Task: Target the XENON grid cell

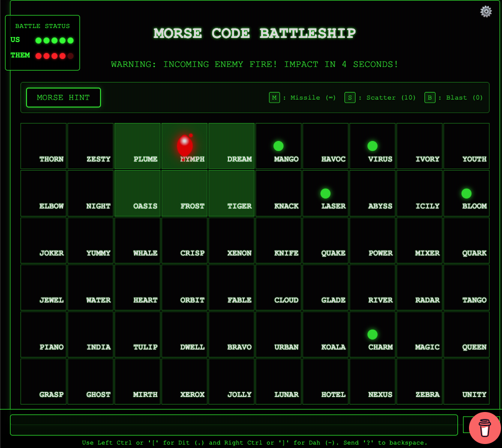Action: (x=231, y=240)
